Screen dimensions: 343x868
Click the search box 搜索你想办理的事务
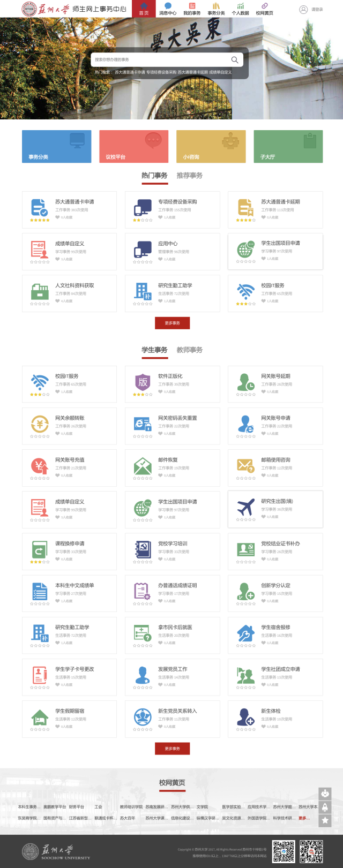click(161, 60)
